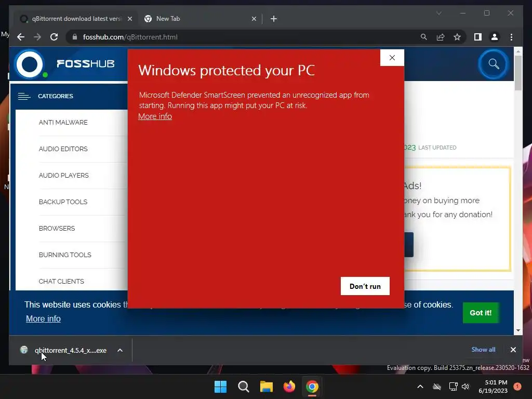Viewport: 532px width, 399px height.
Task: Close the qBittorrent download tab
Action: click(129, 19)
